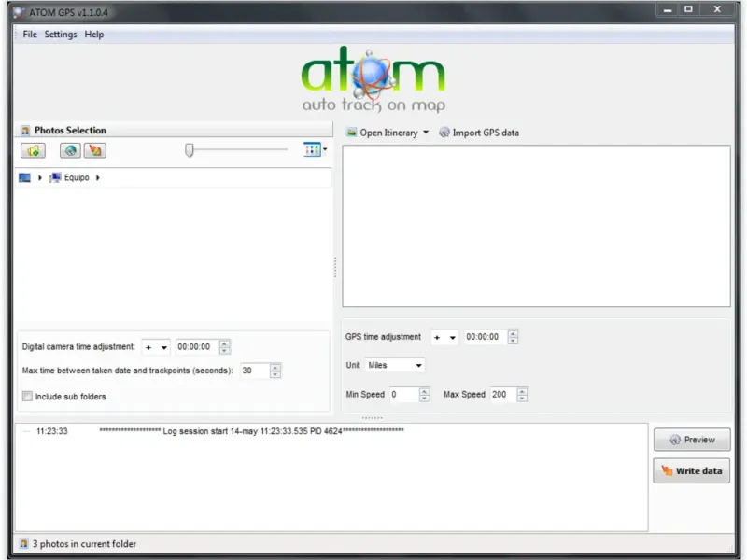Open the Open Itinerary dropdown arrow
Image resolution: width=747 pixels, height=560 pixels.
pos(426,133)
